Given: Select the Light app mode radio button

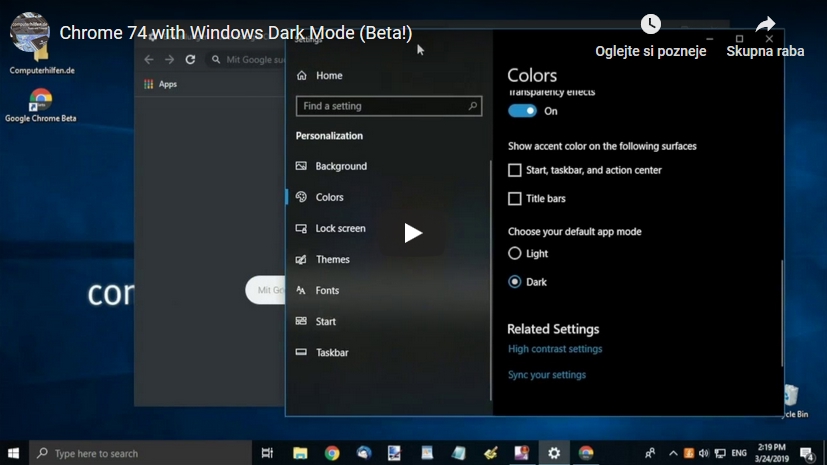Looking at the screenshot, I should point(515,254).
